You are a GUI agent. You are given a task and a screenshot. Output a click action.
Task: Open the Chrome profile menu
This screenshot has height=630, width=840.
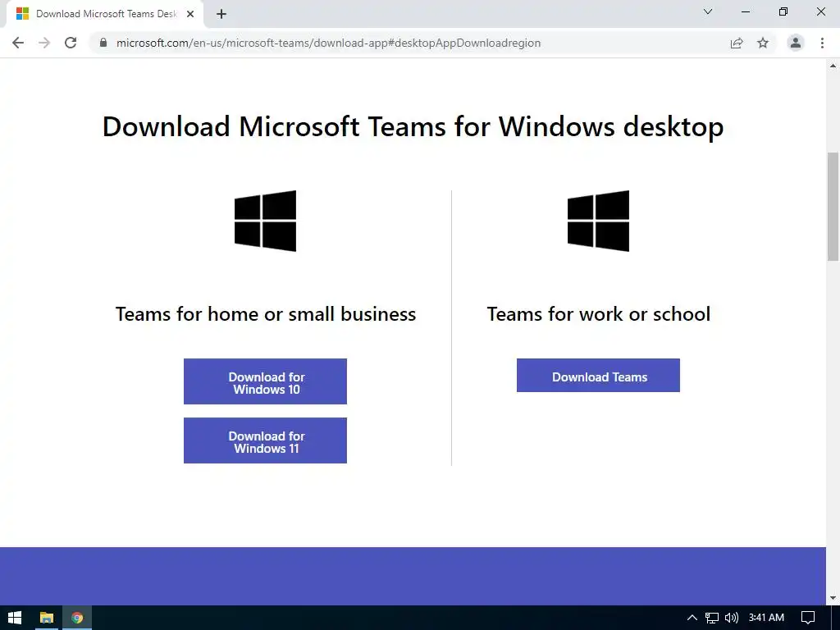tap(796, 43)
